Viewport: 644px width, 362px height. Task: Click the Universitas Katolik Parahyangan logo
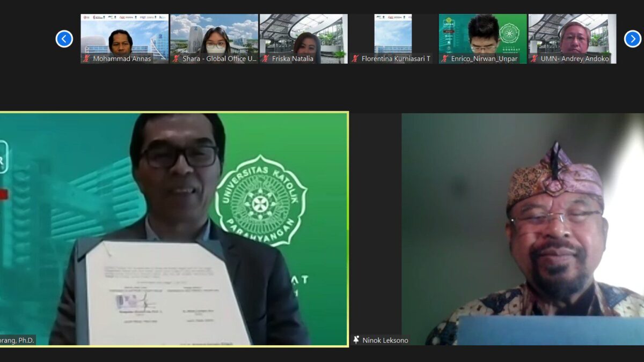pos(261,200)
